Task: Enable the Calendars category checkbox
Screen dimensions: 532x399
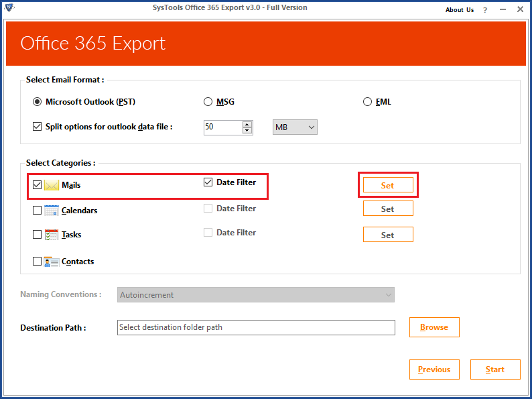Action: (38, 211)
